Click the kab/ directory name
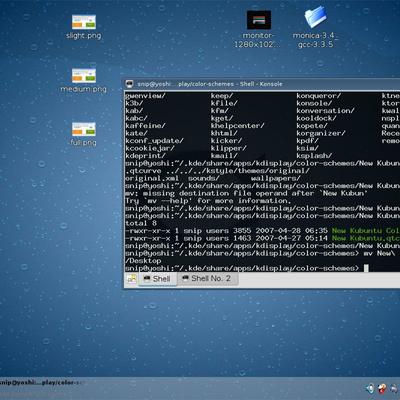Screen dimensions: 400x400 134,111
